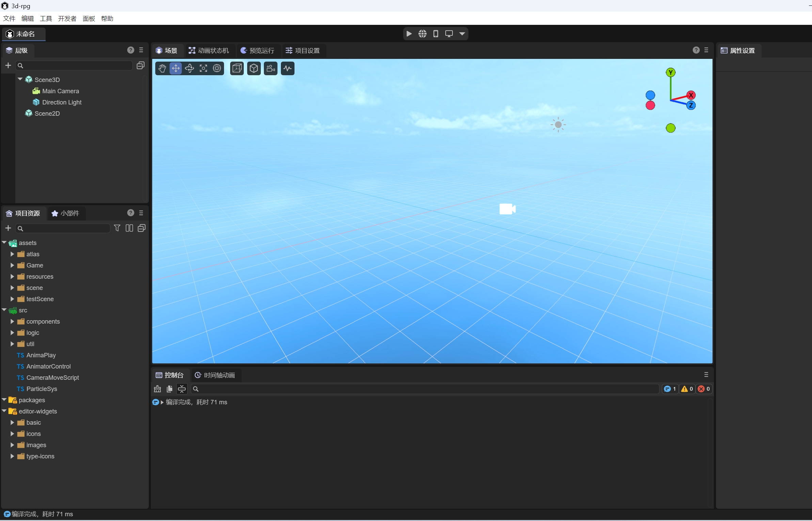Open the 开发者 menu
Screen dimensions: 812x521
67,18
